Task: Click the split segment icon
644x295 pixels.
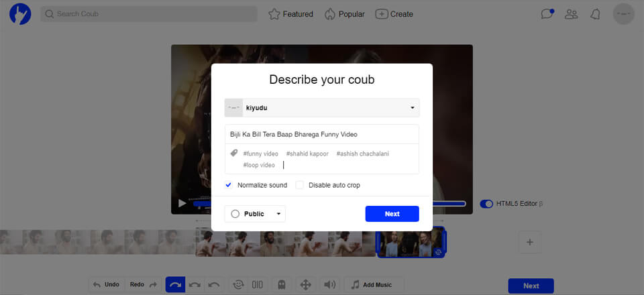Action: (258, 285)
